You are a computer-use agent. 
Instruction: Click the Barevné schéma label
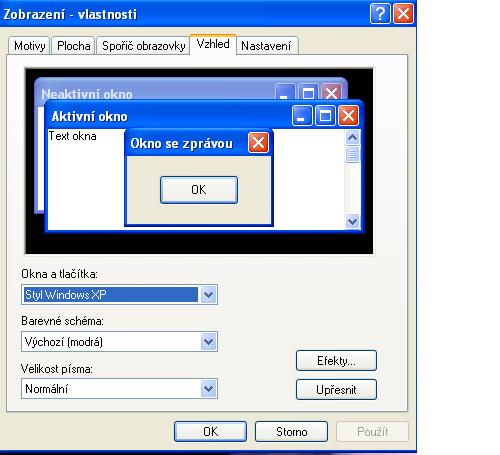(x=62, y=321)
